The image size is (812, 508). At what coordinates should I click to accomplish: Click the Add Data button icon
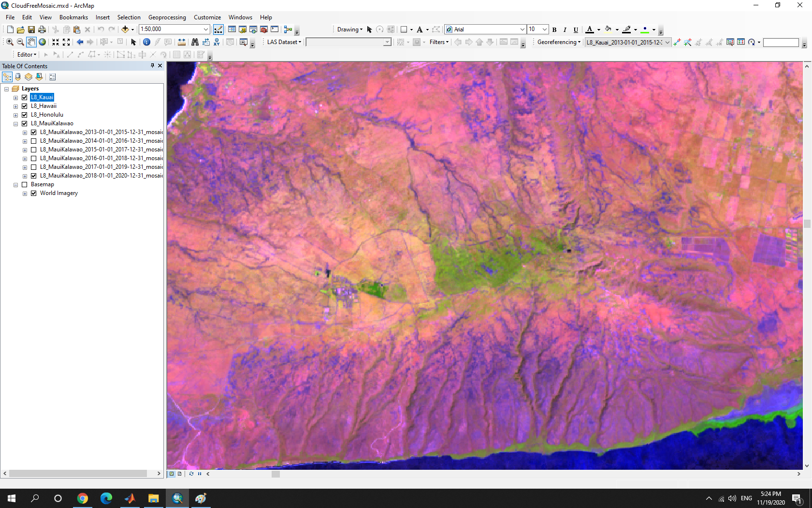[125, 30]
